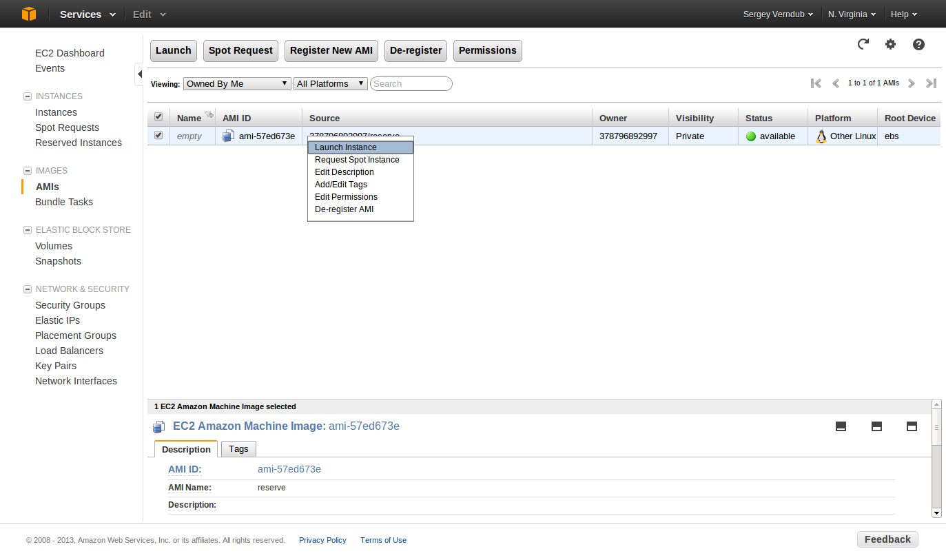Image resolution: width=946 pixels, height=560 pixels.
Task: Open the All Platforms filter dropdown
Action: point(331,83)
